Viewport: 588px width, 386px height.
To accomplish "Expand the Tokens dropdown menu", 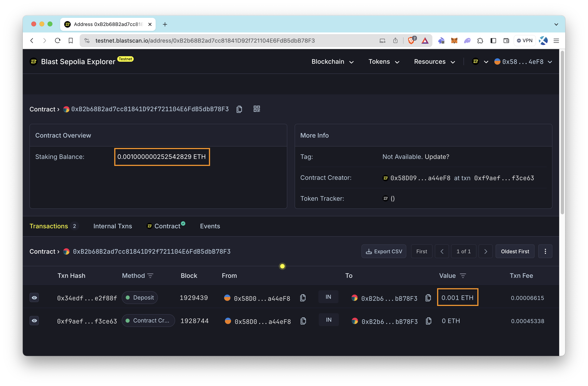I will [x=384, y=62].
